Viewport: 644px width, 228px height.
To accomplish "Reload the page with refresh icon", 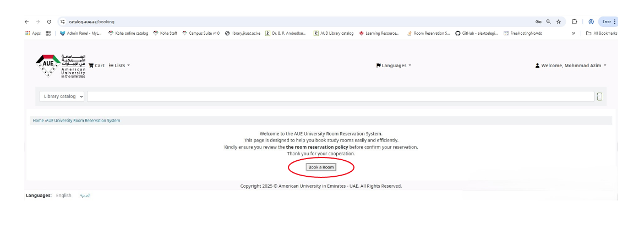I will coord(49,22).
